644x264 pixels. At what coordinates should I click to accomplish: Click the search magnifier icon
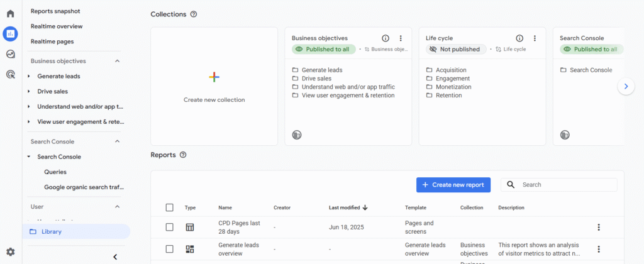511,185
